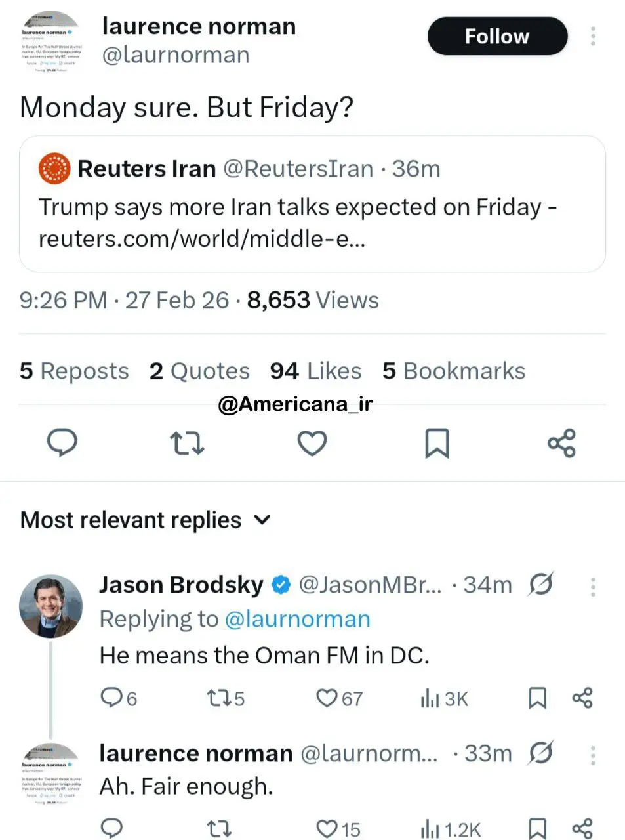Viewport: 625px width, 840px height.
Task: Reply to the main post
Action: [x=62, y=443]
